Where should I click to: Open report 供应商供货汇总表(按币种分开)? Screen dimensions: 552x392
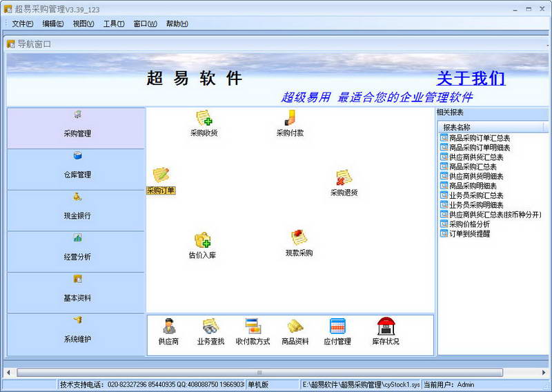click(x=491, y=215)
